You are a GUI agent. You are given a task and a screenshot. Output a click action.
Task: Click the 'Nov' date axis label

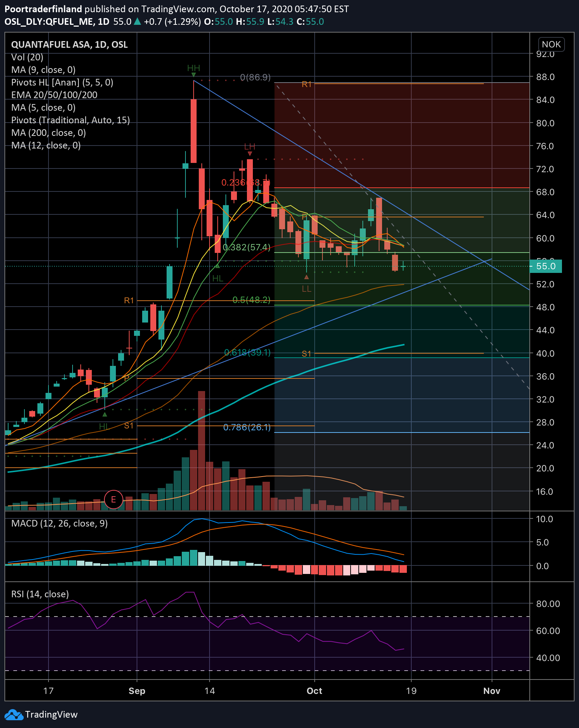tap(492, 691)
